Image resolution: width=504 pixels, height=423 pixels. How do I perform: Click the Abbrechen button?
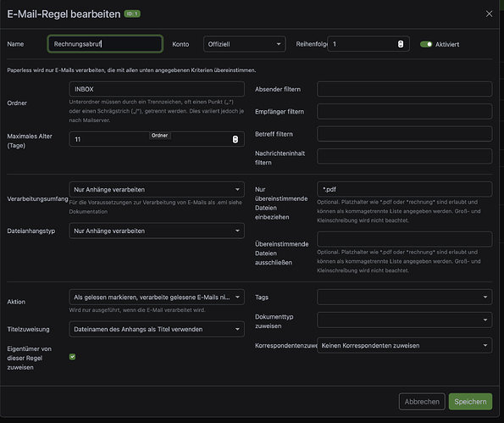(422, 402)
